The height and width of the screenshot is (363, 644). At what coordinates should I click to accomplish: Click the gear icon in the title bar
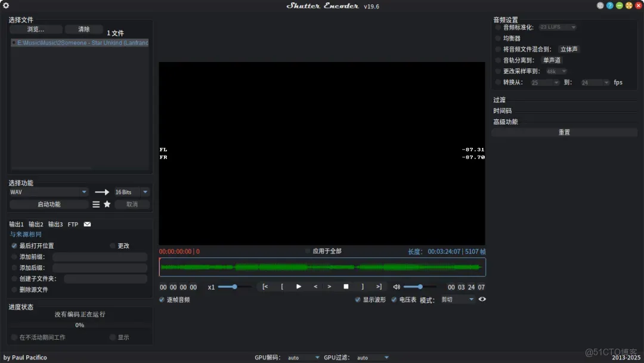click(x=6, y=5)
